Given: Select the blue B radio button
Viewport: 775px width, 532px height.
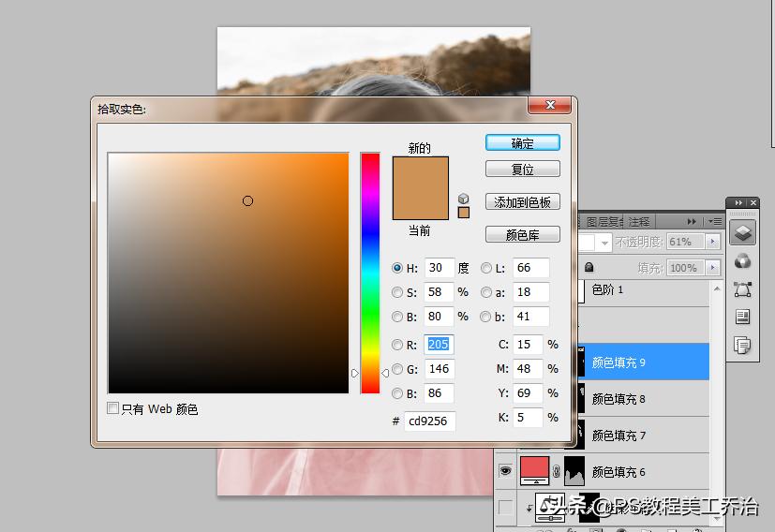Looking at the screenshot, I should click(x=397, y=393).
